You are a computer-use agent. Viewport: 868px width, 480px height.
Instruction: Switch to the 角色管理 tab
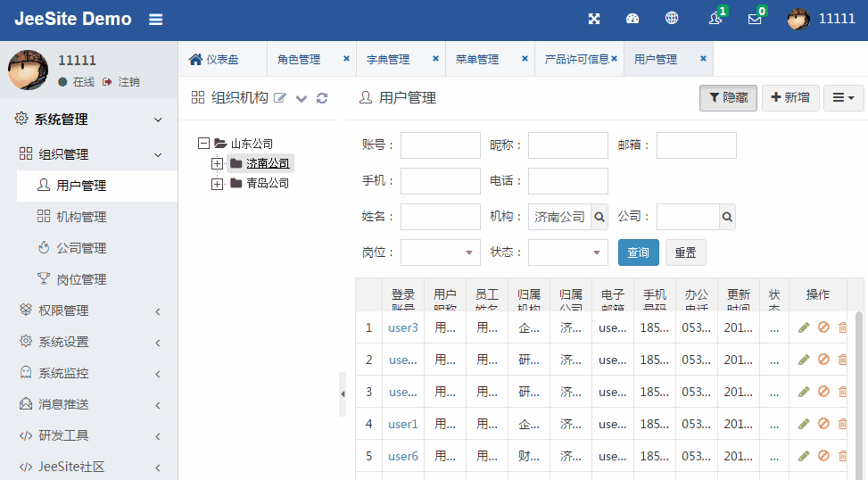(x=299, y=60)
